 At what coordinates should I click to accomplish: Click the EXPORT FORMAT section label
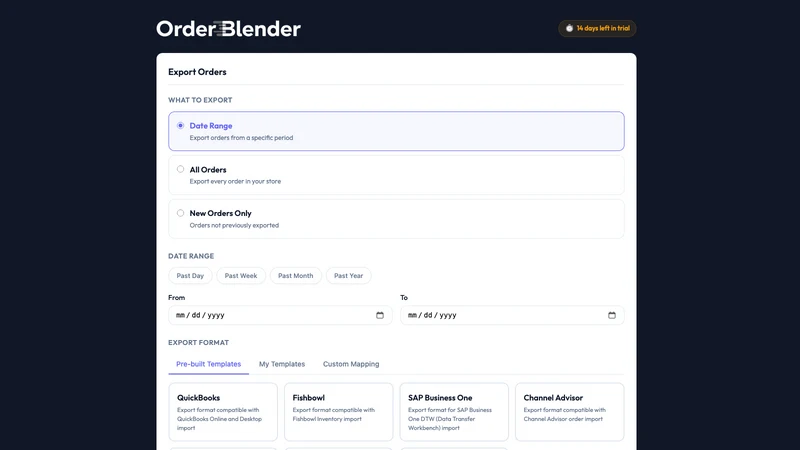pos(198,342)
